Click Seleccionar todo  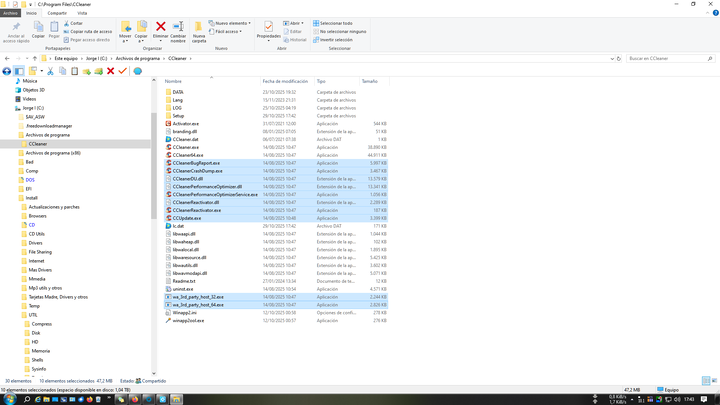333,23
